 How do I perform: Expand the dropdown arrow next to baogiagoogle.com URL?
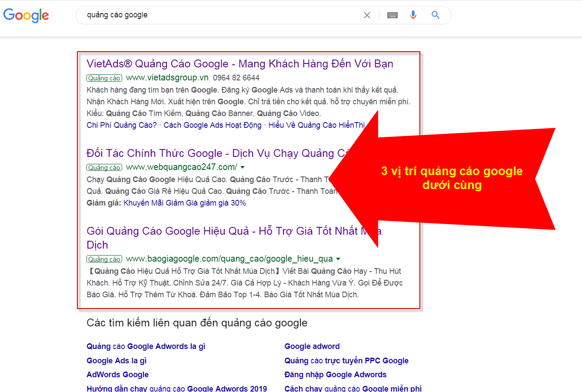(338, 258)
